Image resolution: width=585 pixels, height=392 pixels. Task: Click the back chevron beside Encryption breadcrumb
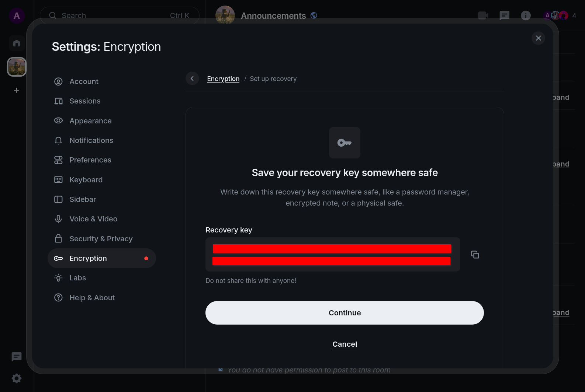(x=192, y=78)
